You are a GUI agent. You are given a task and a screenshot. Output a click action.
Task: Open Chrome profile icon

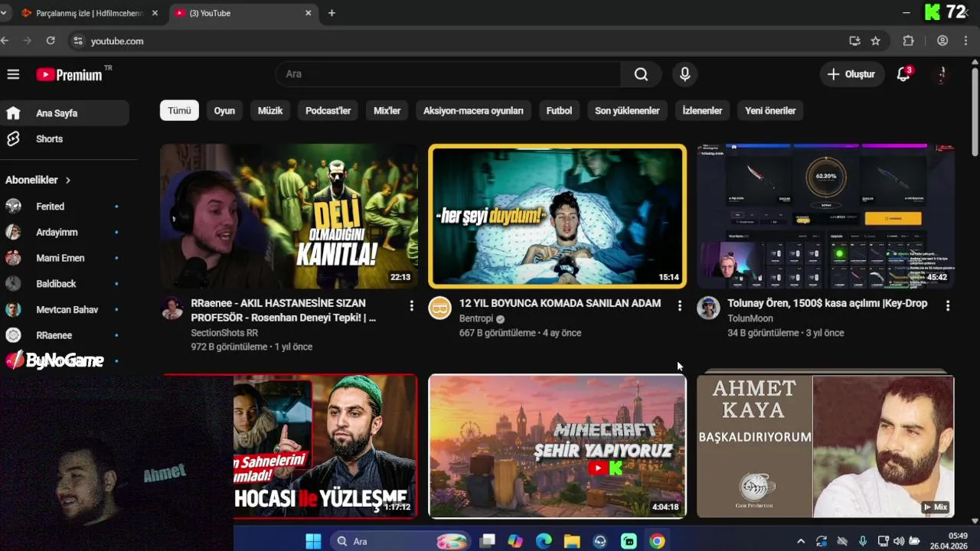(942, 41)
